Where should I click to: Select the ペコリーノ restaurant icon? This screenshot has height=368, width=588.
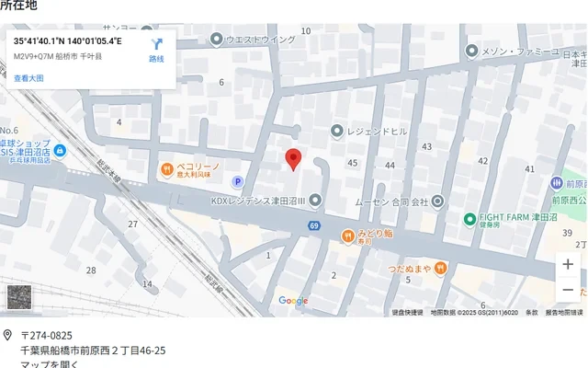(x=167, y=170)
